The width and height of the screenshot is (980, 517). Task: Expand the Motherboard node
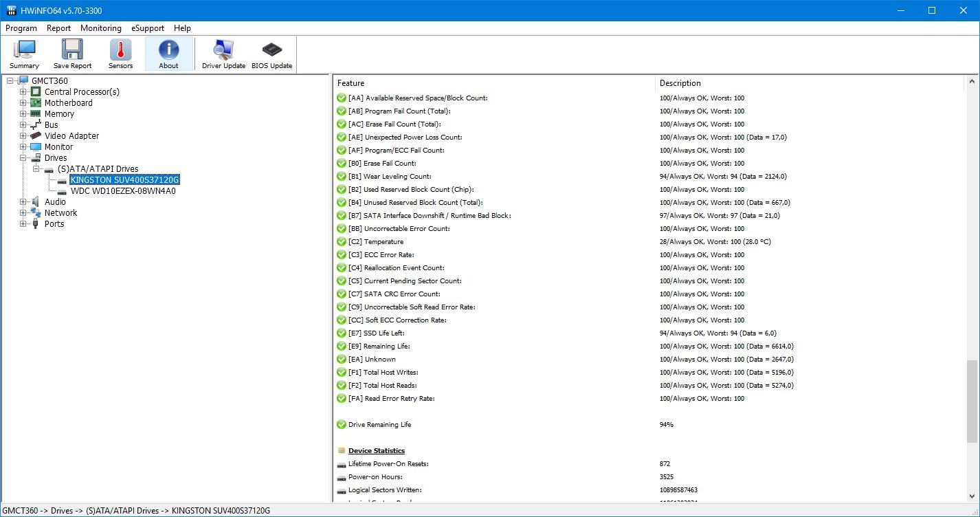[23, 103]
